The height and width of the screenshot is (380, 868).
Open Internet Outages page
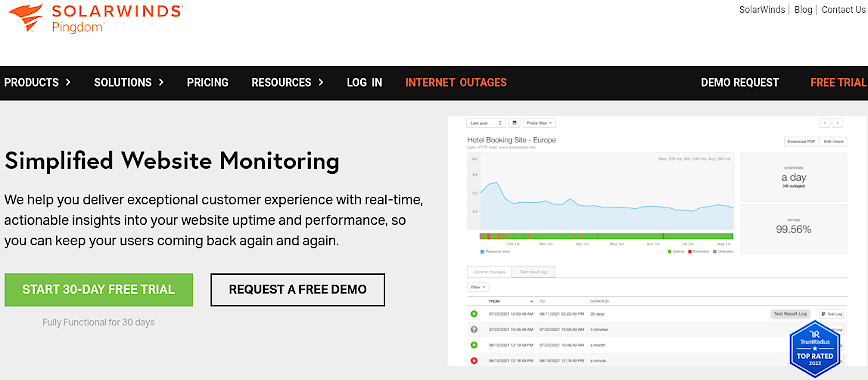coord(456,83)
